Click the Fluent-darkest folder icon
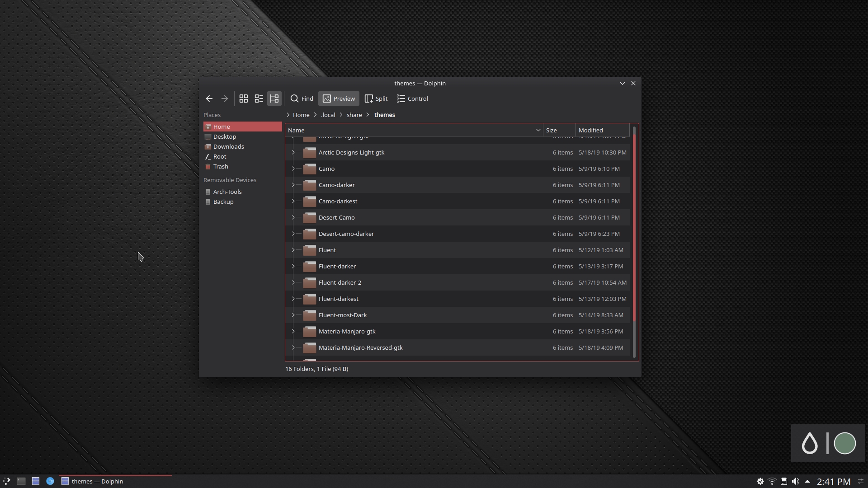The height and width of the screenshot is (488, 868). pyautogui.click(x=309, y=299)
